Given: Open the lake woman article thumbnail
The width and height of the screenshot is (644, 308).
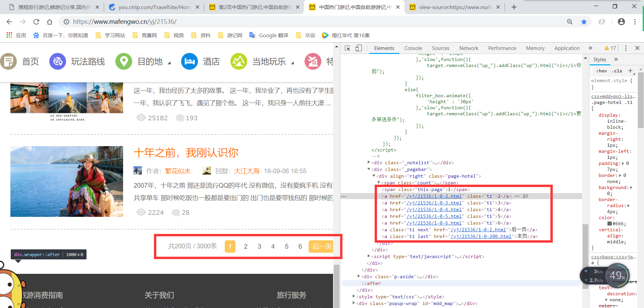Looking at the screenshot, I should coord(67,181).
